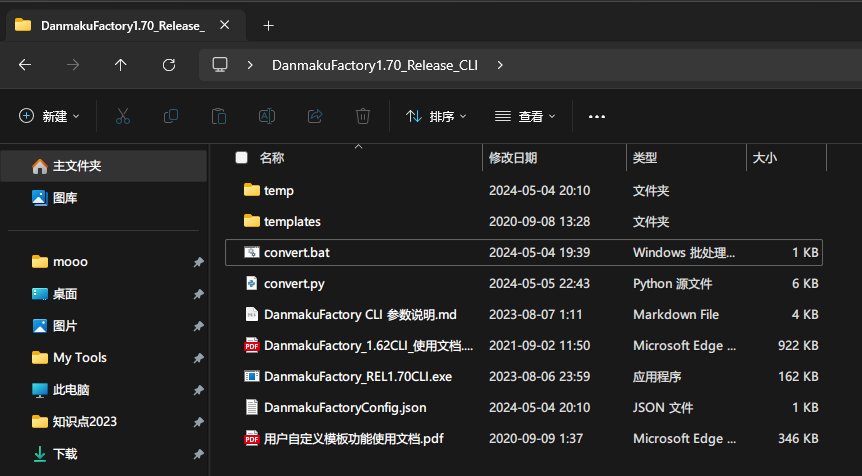Viewport: 862px width, 476px height.
Task: Click the convert.py Python file icon
Action: pos(252,283)
